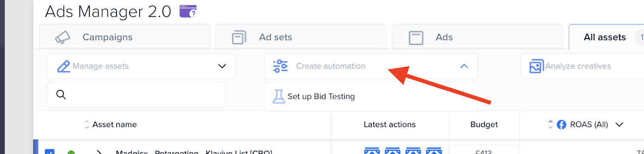Toggle the checkbox on the first asset row
This screenshot has height=154, width=644.
[50, 152]
